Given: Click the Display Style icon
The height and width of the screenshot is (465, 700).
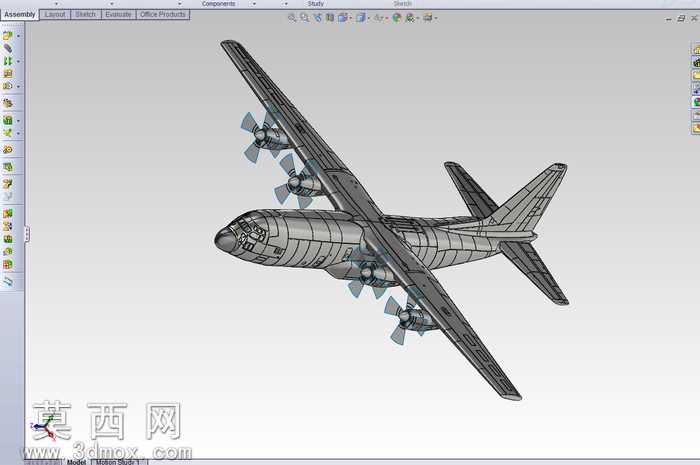Looking at the screenshot, I should (360, 18).
